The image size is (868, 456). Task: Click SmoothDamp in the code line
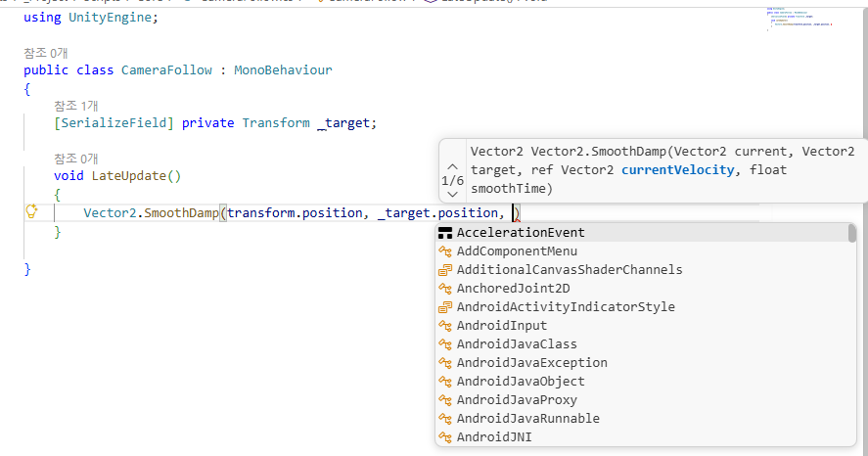(x=182, y=213)
